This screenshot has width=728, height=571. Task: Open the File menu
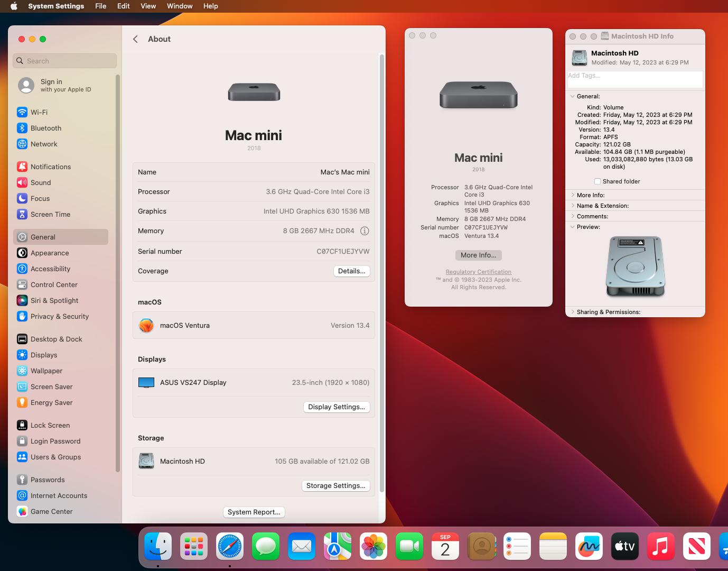coord(100,6)
